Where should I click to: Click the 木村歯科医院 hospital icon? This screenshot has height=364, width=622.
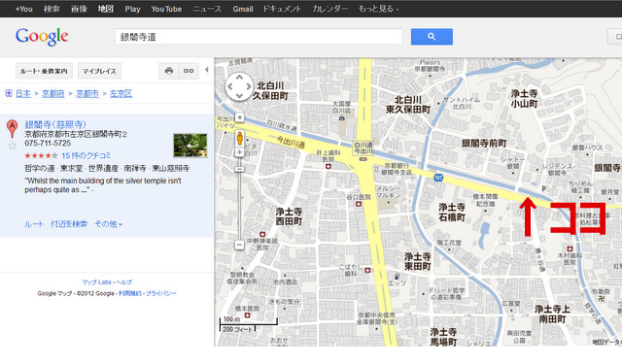[x=570, y=248]
